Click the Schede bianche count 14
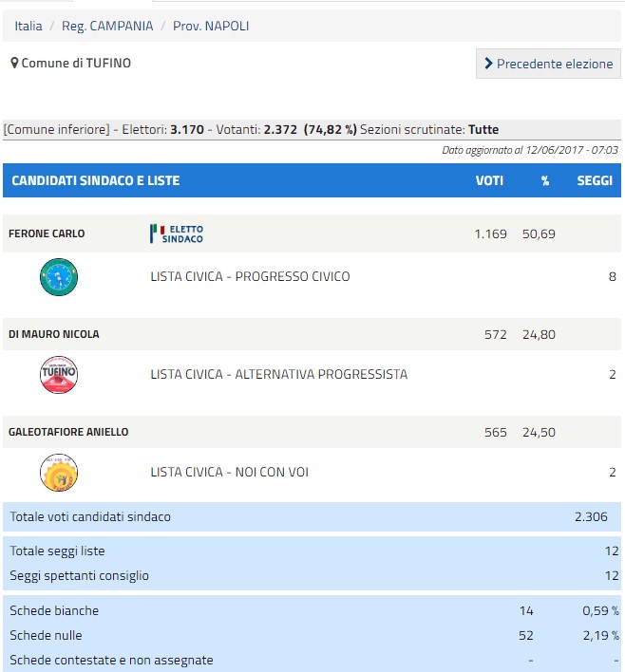Image resolution: width=625 pixels, height=672 pixels. (526, 610)
